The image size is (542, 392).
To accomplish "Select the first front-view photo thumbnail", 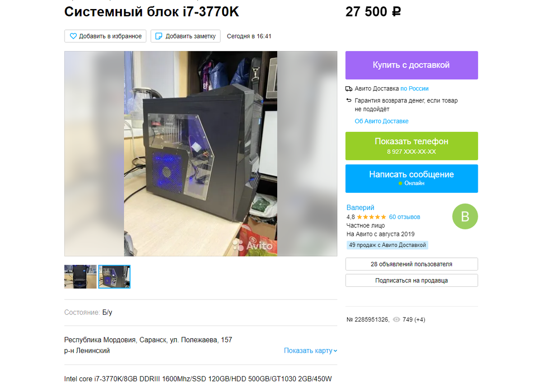I will click(x=80, y=277).
